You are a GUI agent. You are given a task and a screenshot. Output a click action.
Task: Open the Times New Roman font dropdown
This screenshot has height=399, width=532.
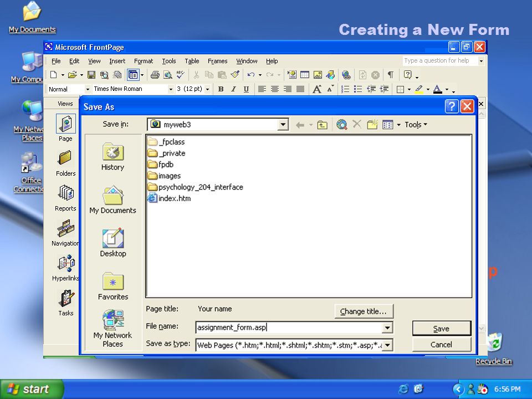click(x=171, y=89)
